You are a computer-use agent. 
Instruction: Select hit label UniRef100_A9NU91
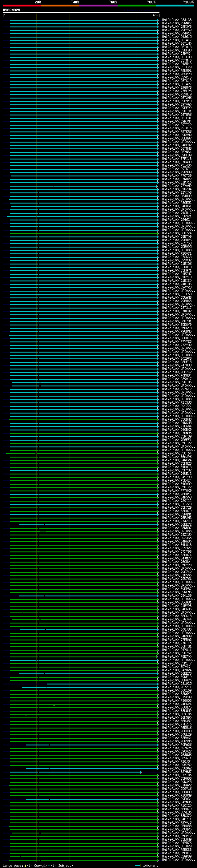coord(176,71)
